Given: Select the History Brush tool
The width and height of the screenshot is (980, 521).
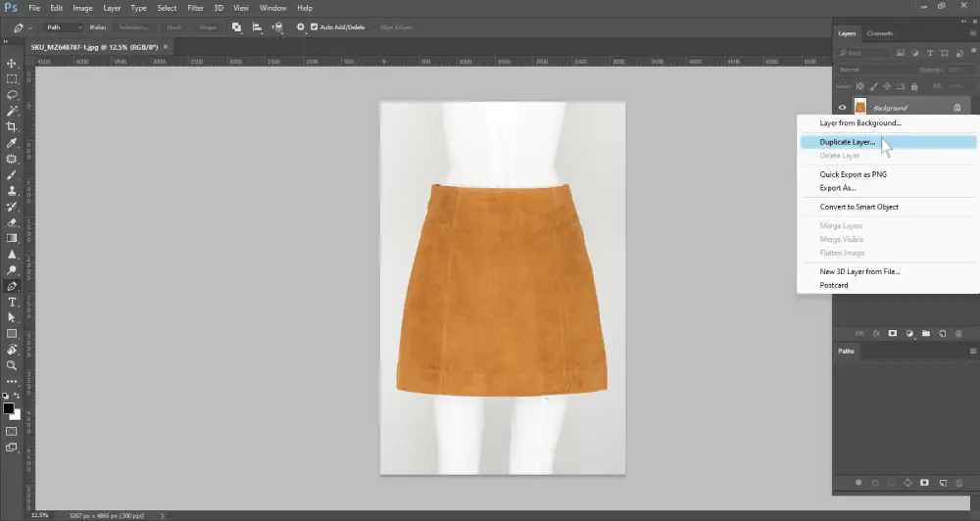Looking at the screenshot, I should pos(11,207).
